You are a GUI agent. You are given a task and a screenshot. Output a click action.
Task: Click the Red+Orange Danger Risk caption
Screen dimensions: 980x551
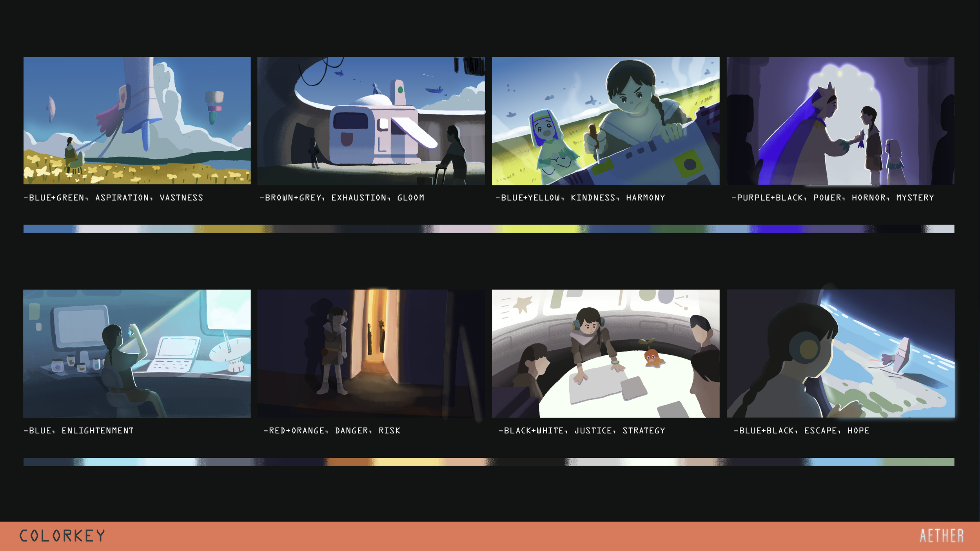[332, 430]
